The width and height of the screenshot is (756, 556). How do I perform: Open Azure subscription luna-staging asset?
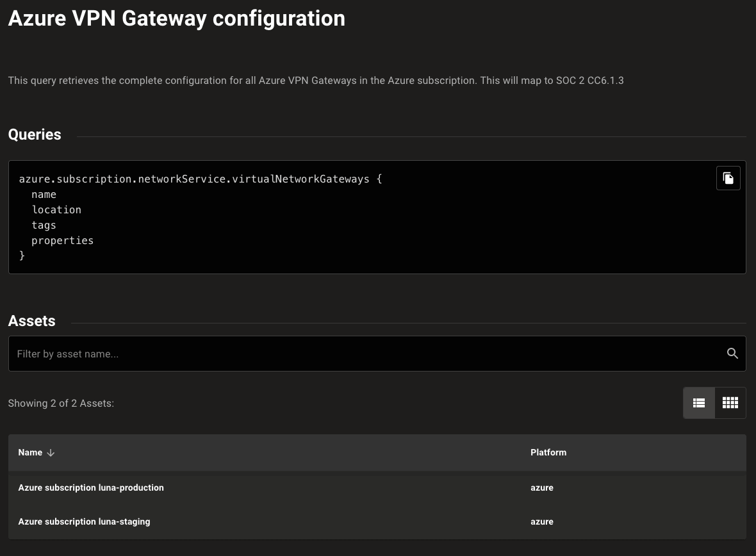[x=84, y=521]
